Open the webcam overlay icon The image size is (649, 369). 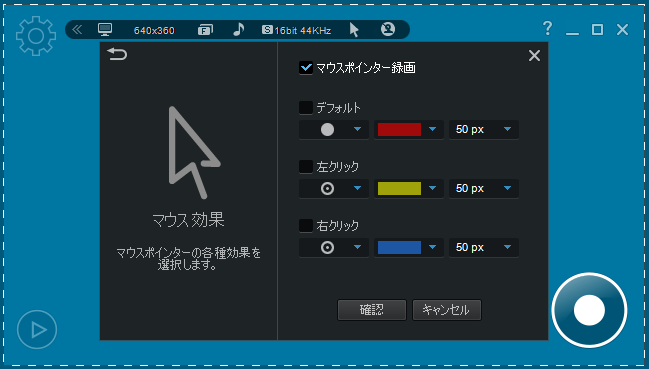pos(388,29)
